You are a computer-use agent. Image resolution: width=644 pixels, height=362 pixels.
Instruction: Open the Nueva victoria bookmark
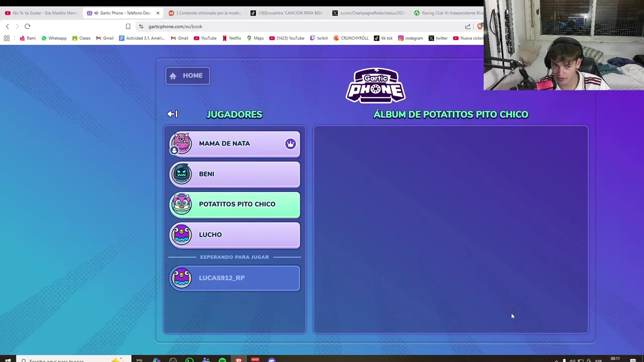[x=468, y=38]
